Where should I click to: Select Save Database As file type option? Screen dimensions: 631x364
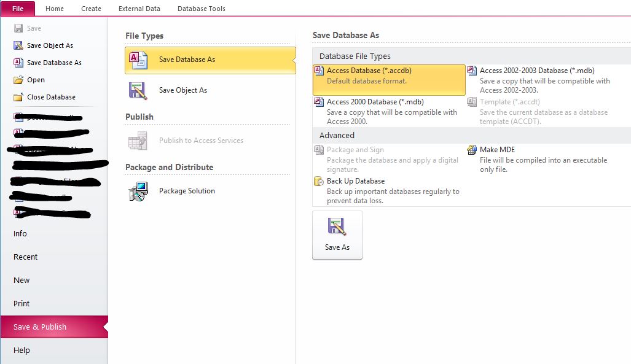coord(210,60)
